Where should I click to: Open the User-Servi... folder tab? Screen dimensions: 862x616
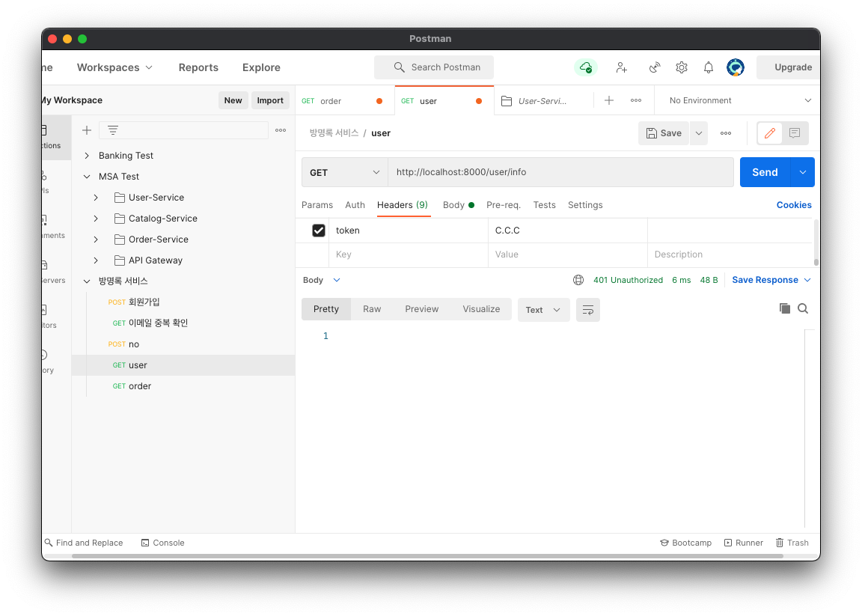(x=542, y=100)
